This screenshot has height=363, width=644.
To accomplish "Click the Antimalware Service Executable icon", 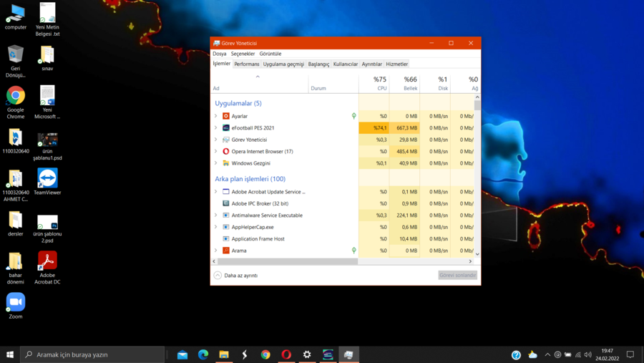I will [226, 215].
